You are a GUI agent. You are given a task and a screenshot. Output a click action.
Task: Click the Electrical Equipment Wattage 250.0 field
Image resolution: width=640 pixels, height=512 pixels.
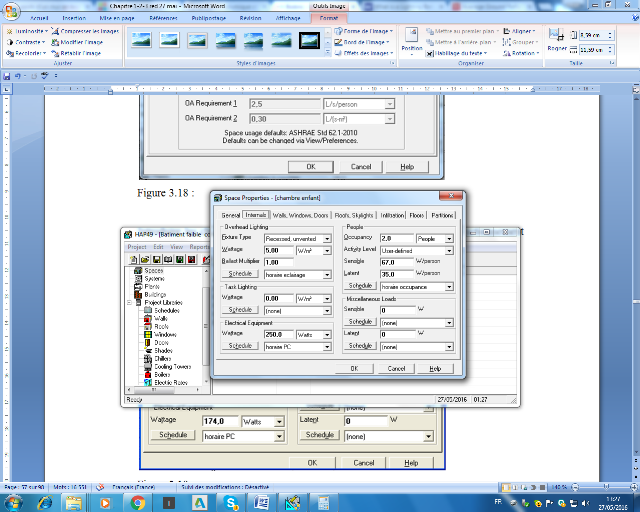coord(278,334)
